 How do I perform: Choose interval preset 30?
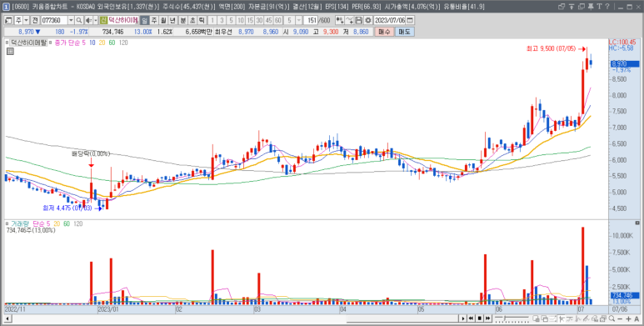tap(259, 20)
